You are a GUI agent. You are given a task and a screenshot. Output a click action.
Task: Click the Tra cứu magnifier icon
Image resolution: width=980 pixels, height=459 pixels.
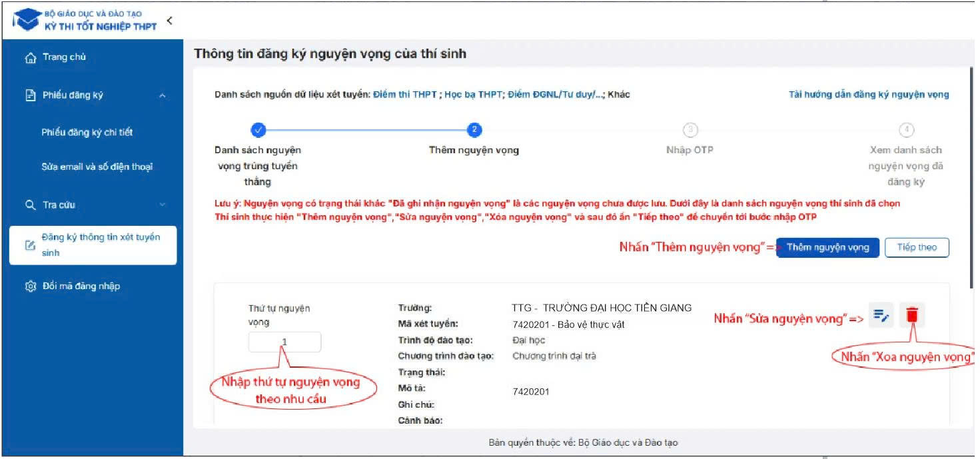point(30,205)
